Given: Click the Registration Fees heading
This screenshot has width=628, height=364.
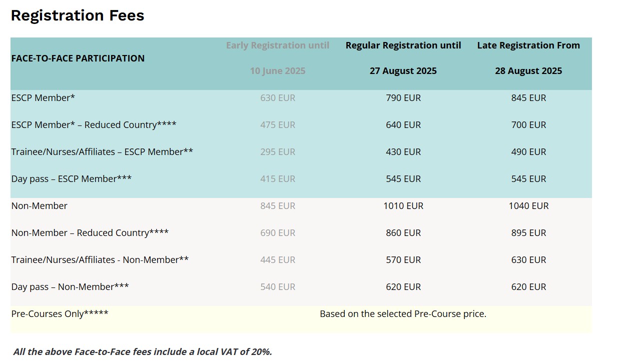Looking at the screenshot, I should tap(78, 15).
